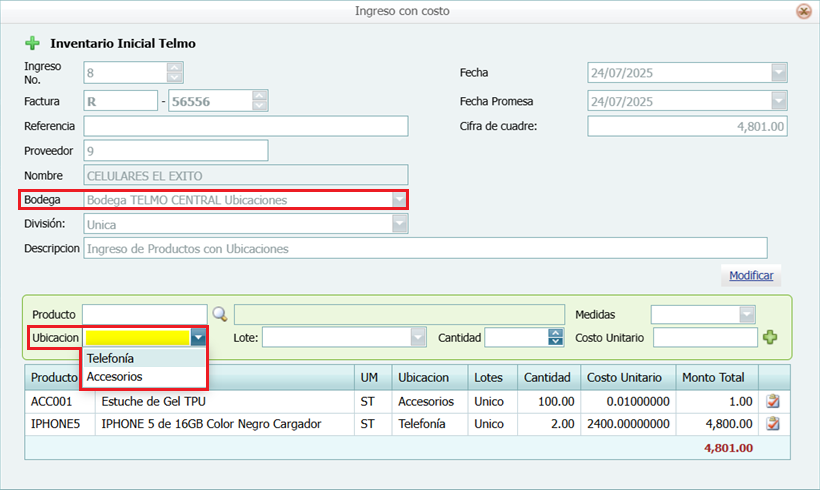Screen dimensions: 820x490
Task: Click the green plus icon beside Inventario Inicial Telmo
Action: (32, 43)
